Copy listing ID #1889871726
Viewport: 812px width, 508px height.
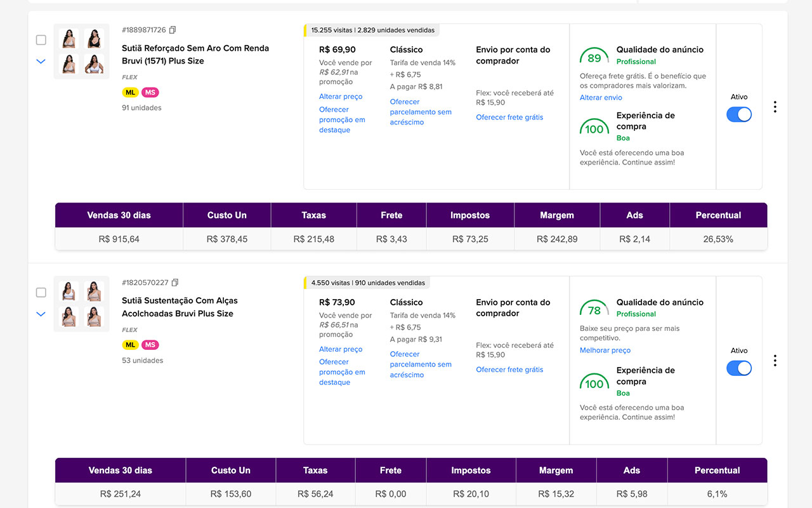pyautogui.click(x=173, y=30)
